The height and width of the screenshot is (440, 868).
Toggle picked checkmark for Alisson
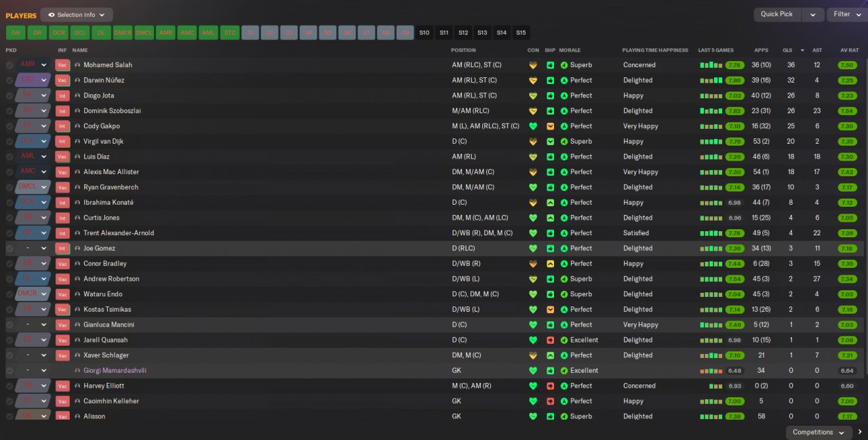(9, 416)
